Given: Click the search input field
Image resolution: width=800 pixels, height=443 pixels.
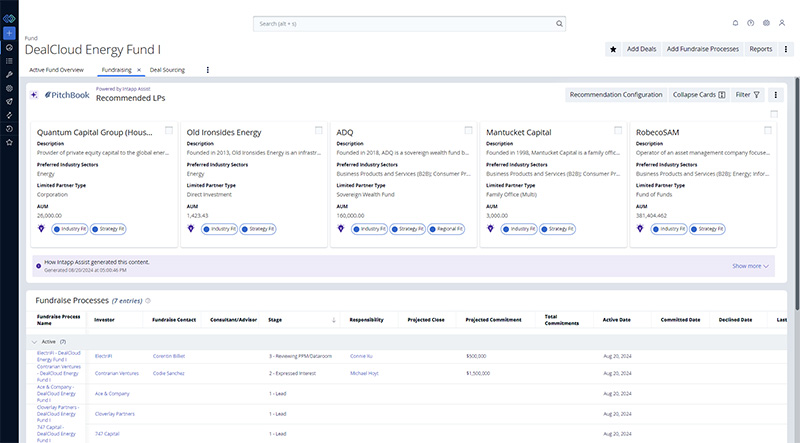Looking at the screenshot, I should pos(409,23).
